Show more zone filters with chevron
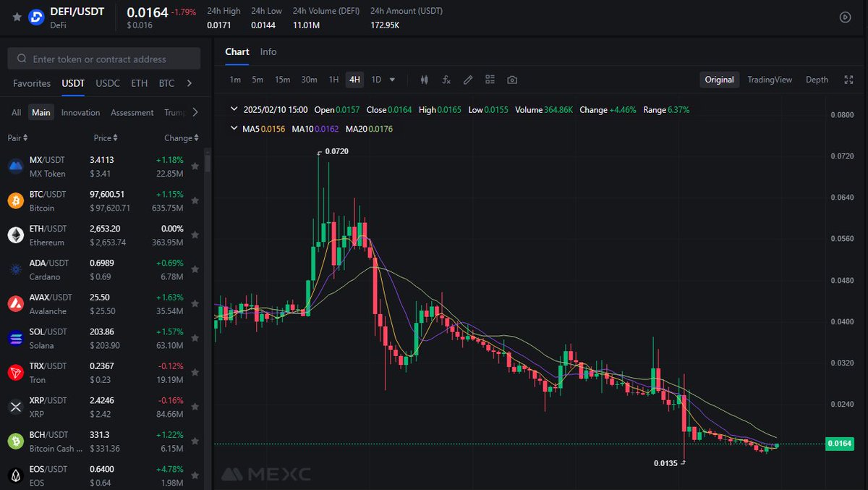The image size is (868, 490). coord(195,112)
